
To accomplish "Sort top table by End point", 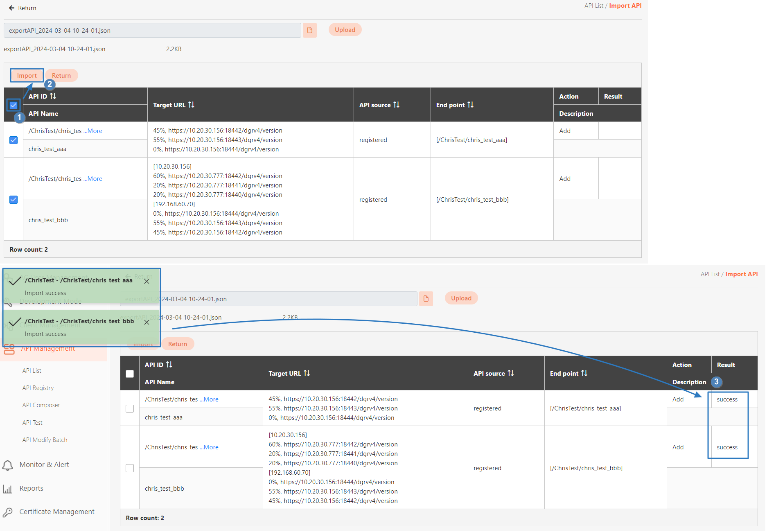I will coord(470,105).
